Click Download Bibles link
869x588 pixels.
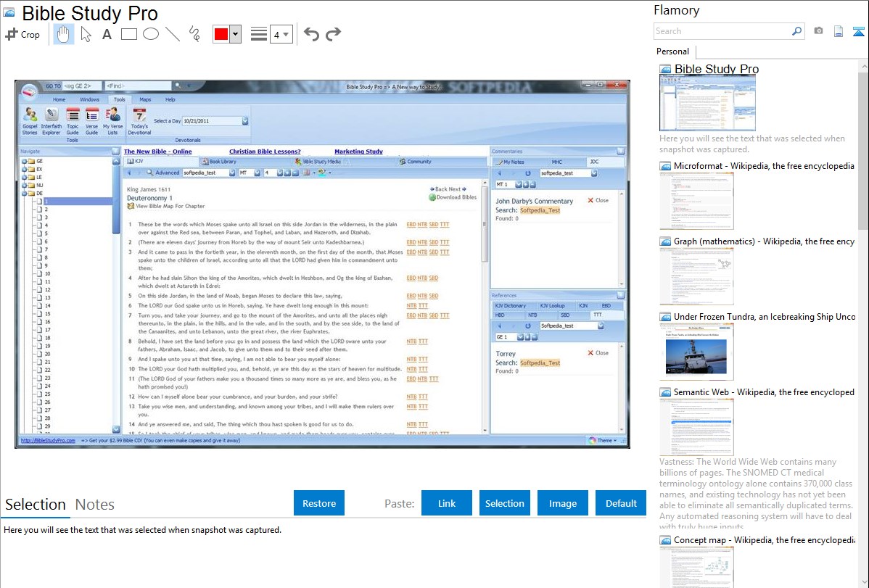[x=453, y=197]
